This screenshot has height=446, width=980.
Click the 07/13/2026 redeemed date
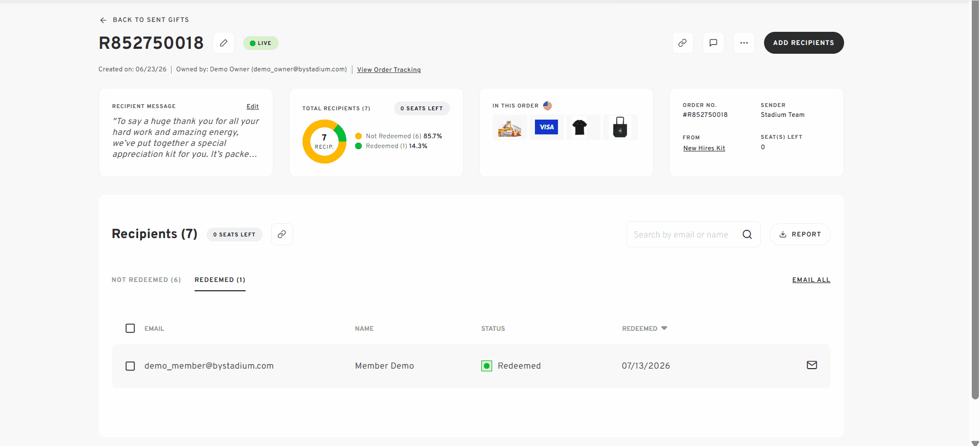point(646,366)
